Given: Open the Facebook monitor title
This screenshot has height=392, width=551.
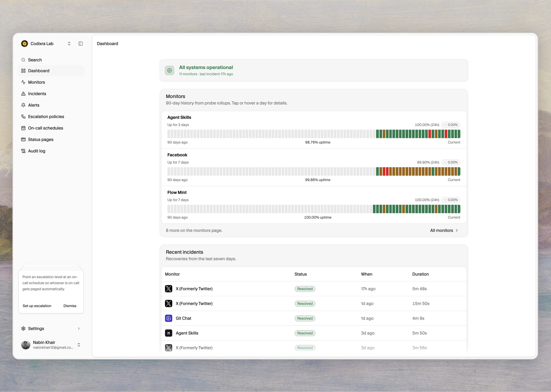Looking at the screenshot, I should 177,155.
